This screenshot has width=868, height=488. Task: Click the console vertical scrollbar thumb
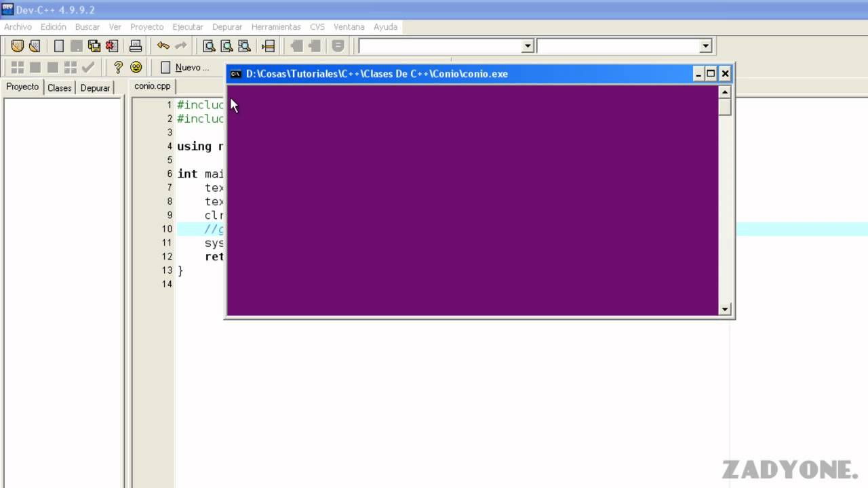coord(725,107)
